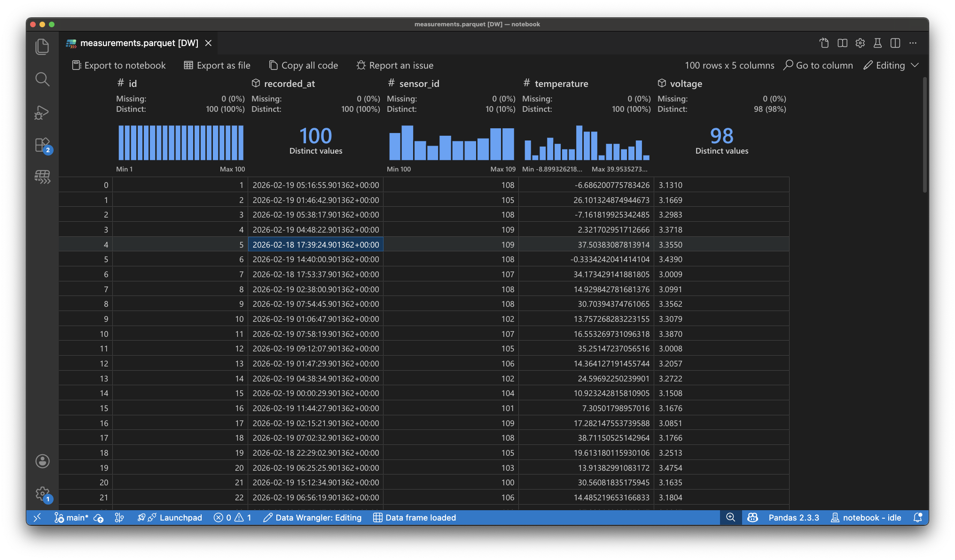Select the sensor_id column header
Screen dimensions: 955x560
point(419,84)
